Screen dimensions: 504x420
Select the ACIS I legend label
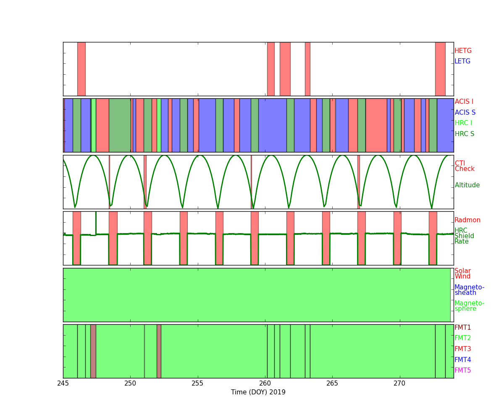(x=464, y=102)
